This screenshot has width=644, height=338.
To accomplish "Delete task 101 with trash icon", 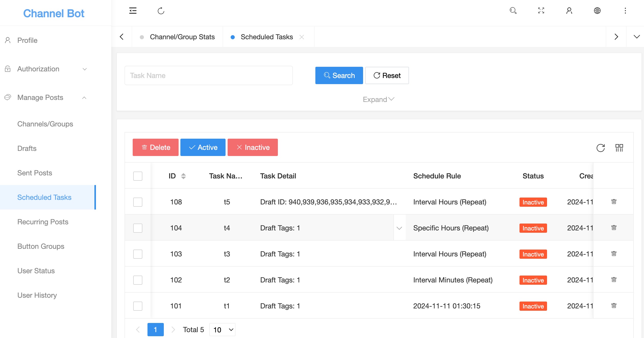I will coord(614,306).
